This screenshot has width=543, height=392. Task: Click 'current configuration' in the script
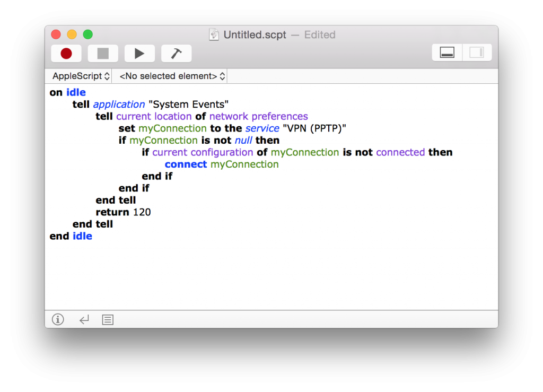[x=203, y=152]
